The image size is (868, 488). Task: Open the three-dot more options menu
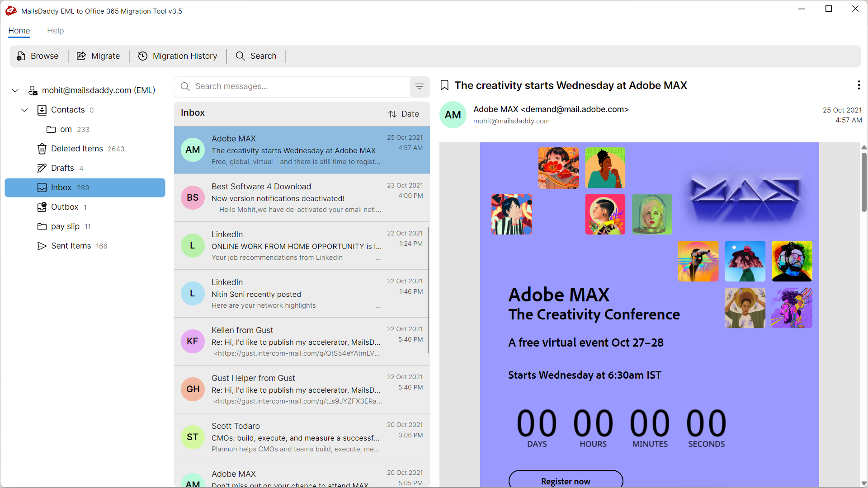859,85
